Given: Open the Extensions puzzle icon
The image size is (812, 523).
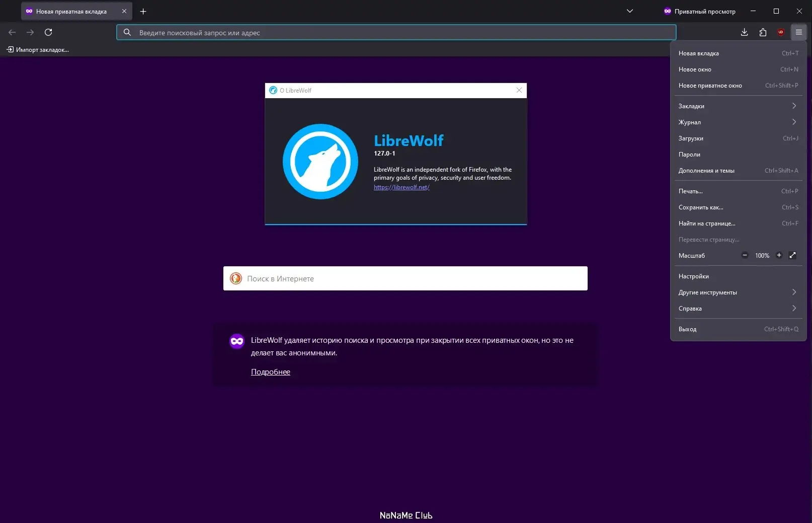Looking at the screenshot, I should [763, 32].
